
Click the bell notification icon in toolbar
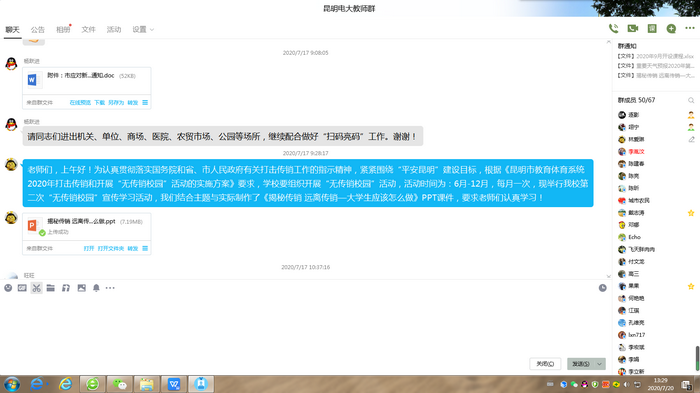click(x=96, y=288)
